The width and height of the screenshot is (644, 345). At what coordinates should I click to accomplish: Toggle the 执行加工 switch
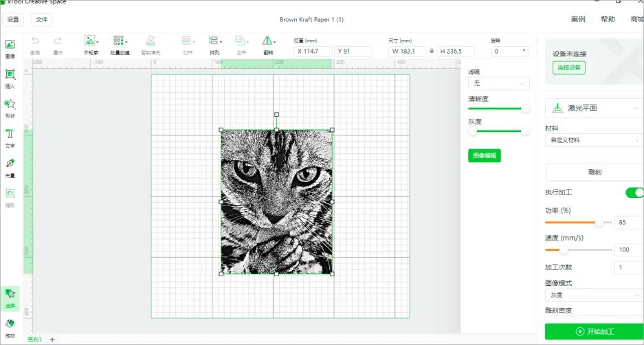[x=634, y=192]
